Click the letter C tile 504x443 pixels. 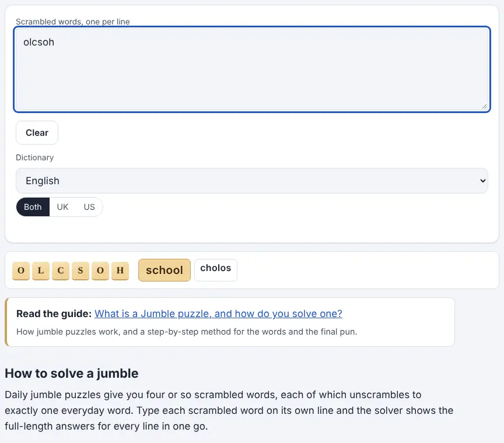point(61,271)
